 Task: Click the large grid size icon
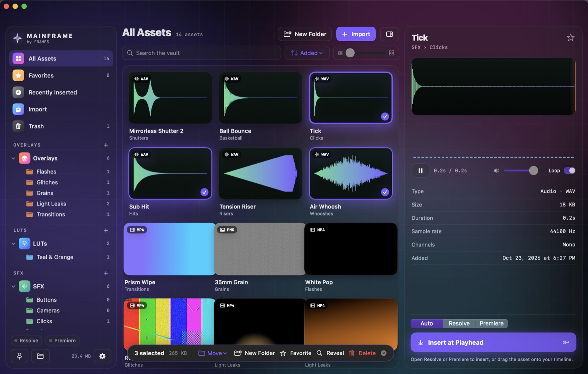click(391, 53)
